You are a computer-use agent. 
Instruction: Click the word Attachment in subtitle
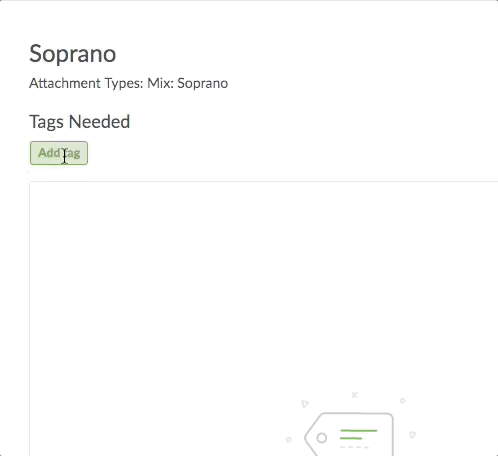point(65,83)
